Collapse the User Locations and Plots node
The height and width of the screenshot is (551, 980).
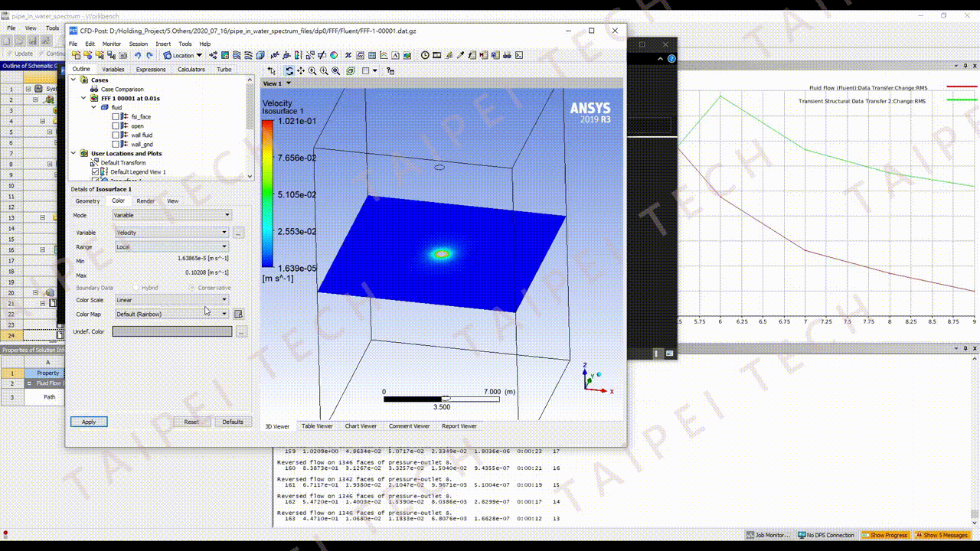tap(75, 153)
